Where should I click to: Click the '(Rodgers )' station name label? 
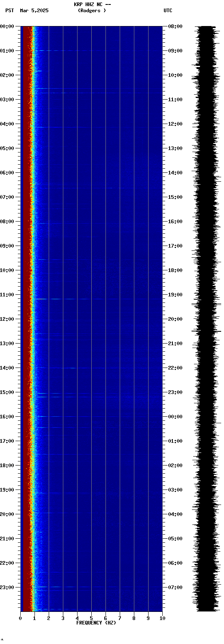[92, 11]
